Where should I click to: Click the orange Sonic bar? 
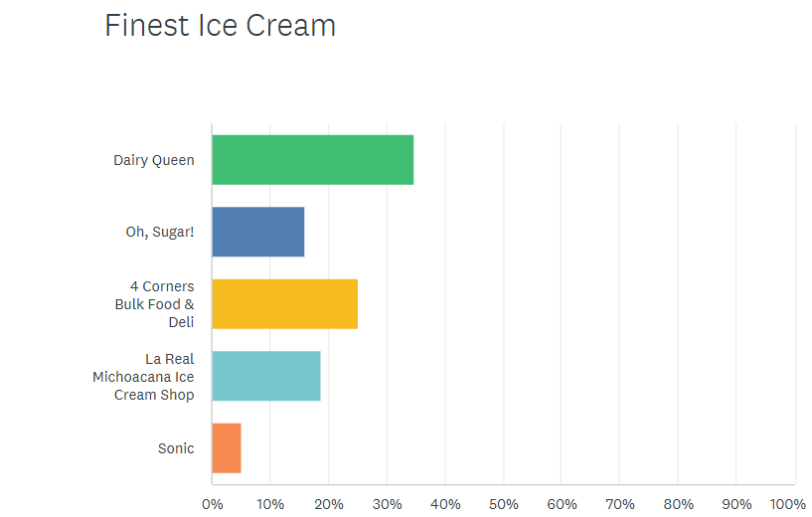pyautogui.click(x=227, y=448)
